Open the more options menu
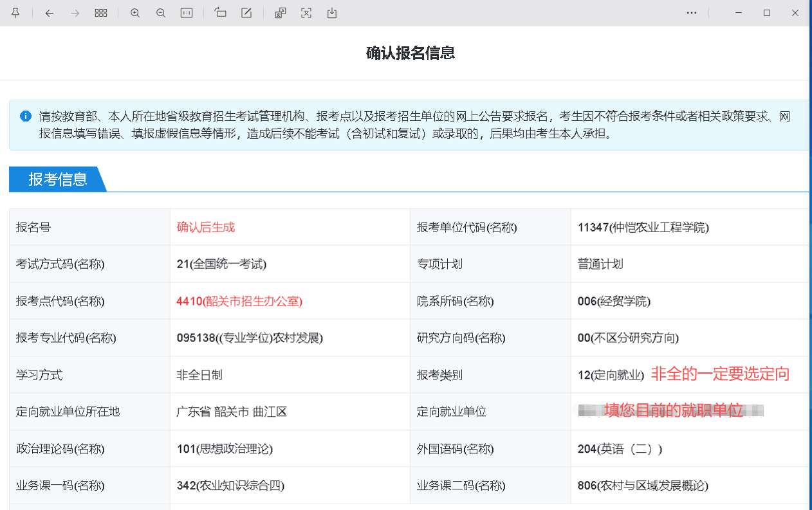 [x=692, y=13]
